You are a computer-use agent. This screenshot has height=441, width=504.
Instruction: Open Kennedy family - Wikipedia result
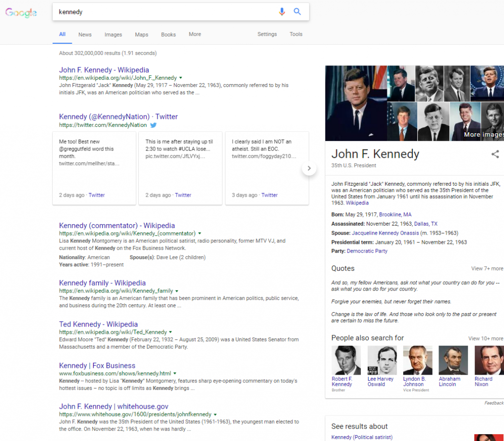pos(102,283)
